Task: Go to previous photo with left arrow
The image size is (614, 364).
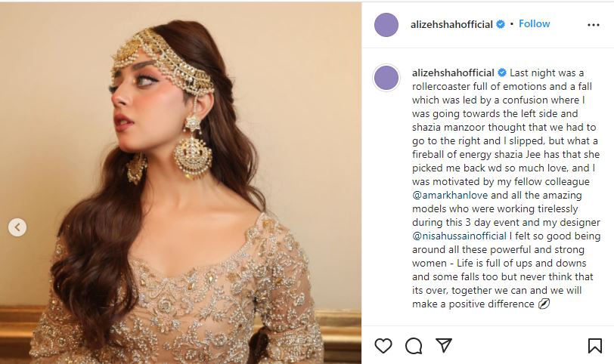Action: pyautogui.click(x=17, y=227)
